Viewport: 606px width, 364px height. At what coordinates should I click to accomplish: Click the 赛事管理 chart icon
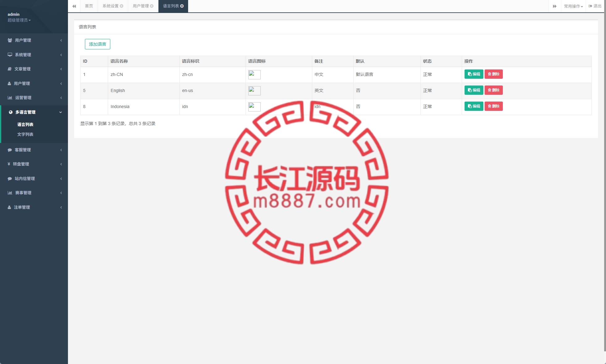(10, 193)
